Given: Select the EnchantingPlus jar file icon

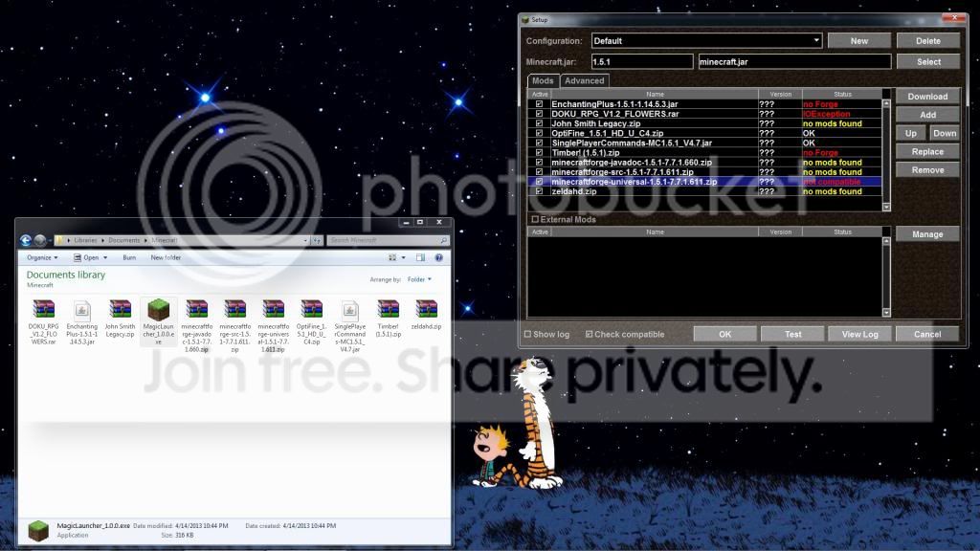Looking at the screenshot, I should [x=82, y=310].
